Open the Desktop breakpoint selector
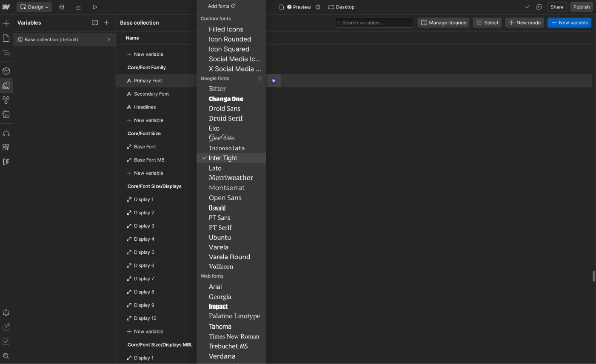 341,7
